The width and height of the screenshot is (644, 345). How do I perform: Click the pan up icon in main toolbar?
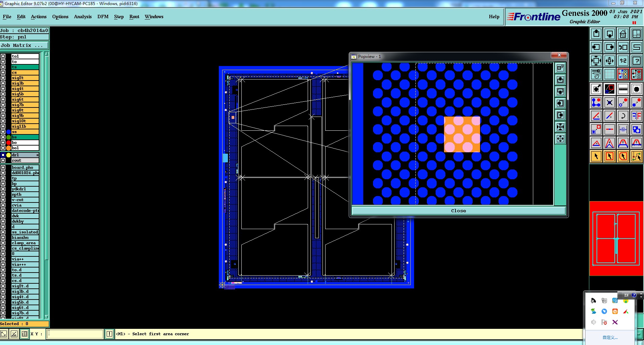tap(596, 34)
